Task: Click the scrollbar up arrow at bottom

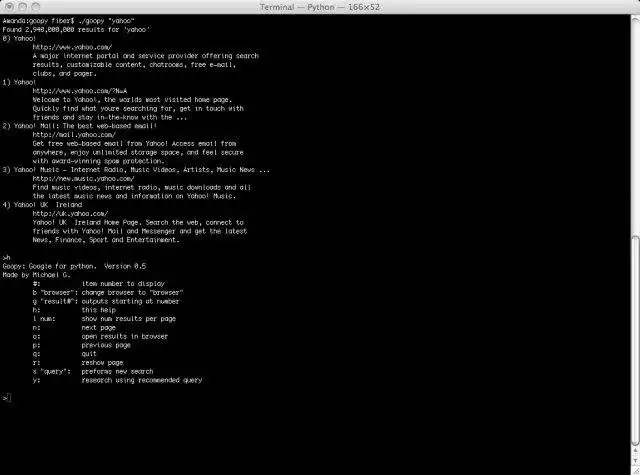Action: point(636,451)
